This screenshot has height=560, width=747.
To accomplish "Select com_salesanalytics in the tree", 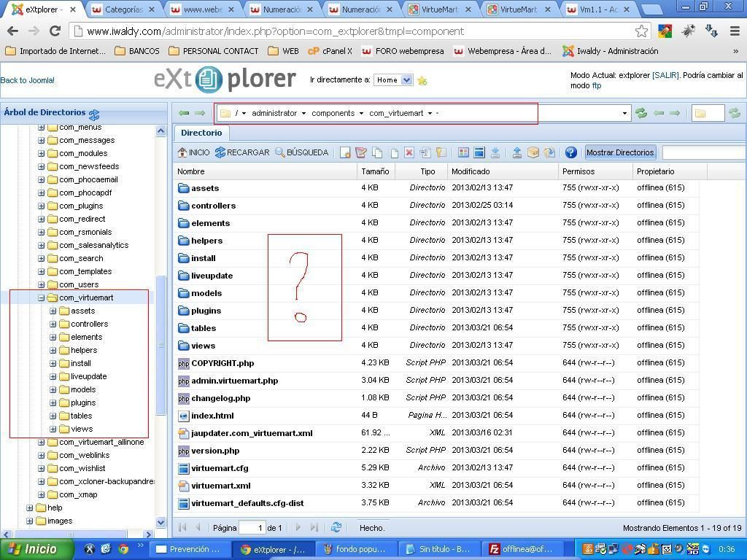I will pos(94,245).
